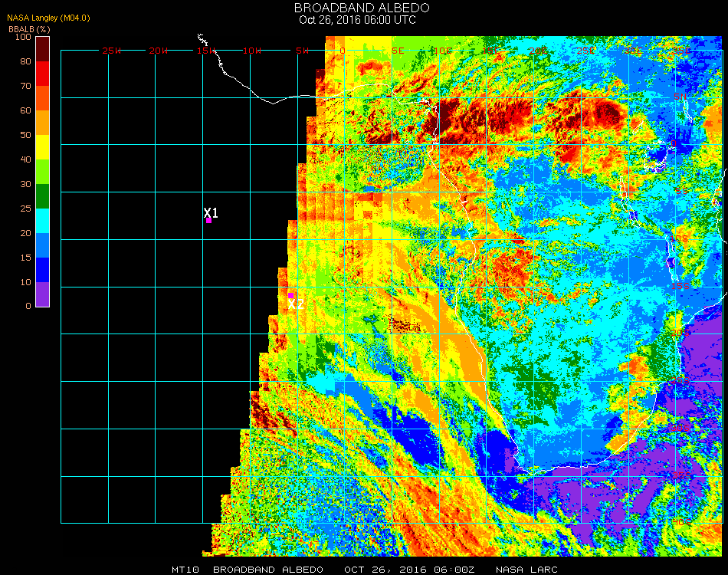The width and height of the screenshot is (728, 575).
Task: Click the BBALB (%) legend heading
Action: point(29,28)
